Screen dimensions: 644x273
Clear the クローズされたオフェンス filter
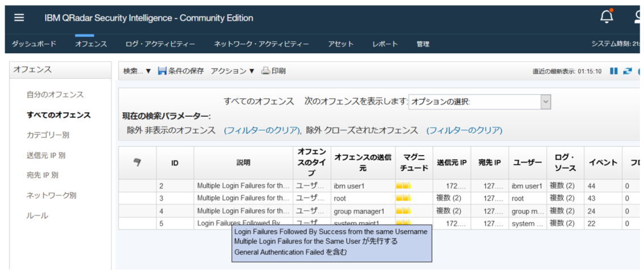[465, 130]
